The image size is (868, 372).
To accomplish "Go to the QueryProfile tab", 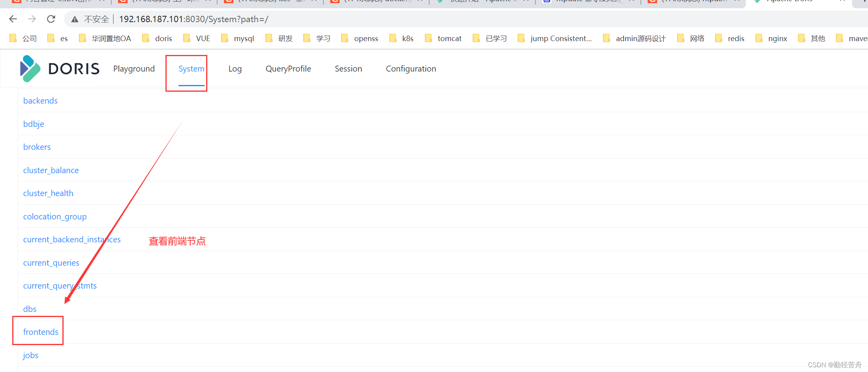I will click(x=288, y=69).
